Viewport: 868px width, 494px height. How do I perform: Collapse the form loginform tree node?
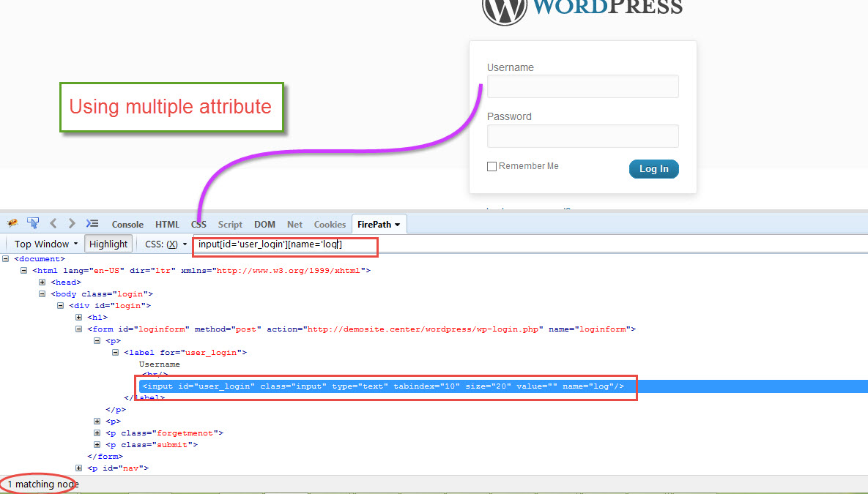tap(78, 329)
